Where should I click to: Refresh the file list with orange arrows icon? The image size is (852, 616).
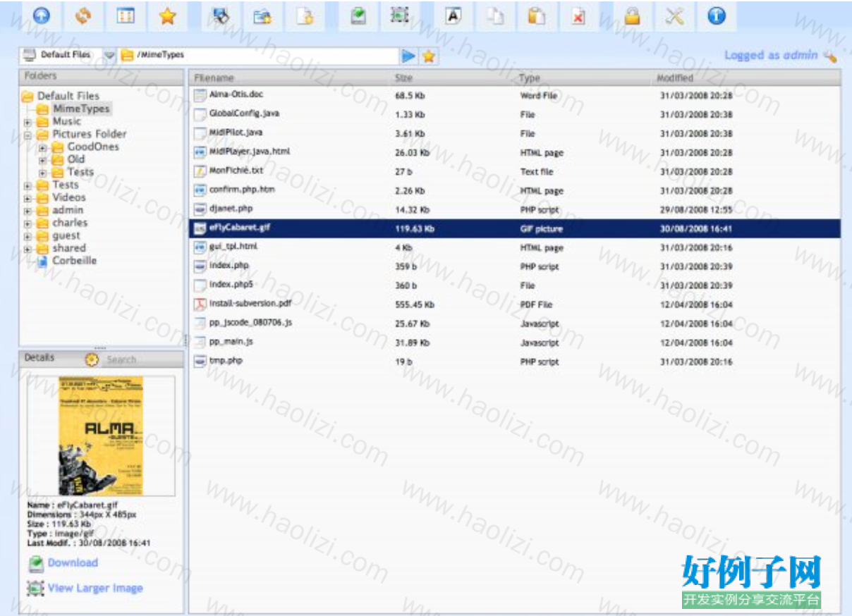(x=83, y=16)
